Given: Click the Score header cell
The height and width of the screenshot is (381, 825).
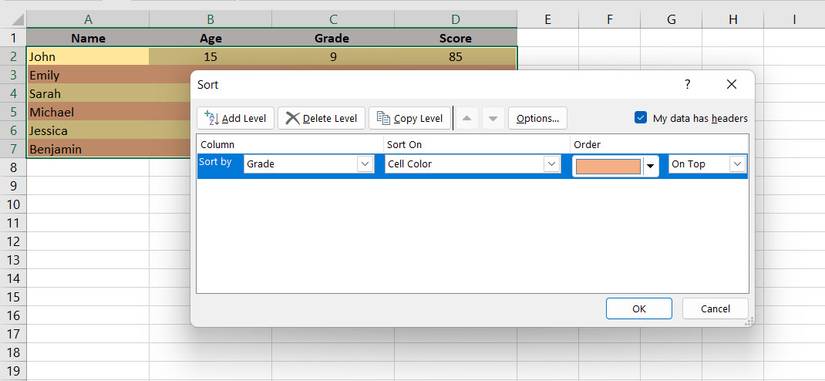Looking at the screenshot, I should click(456, 38).
